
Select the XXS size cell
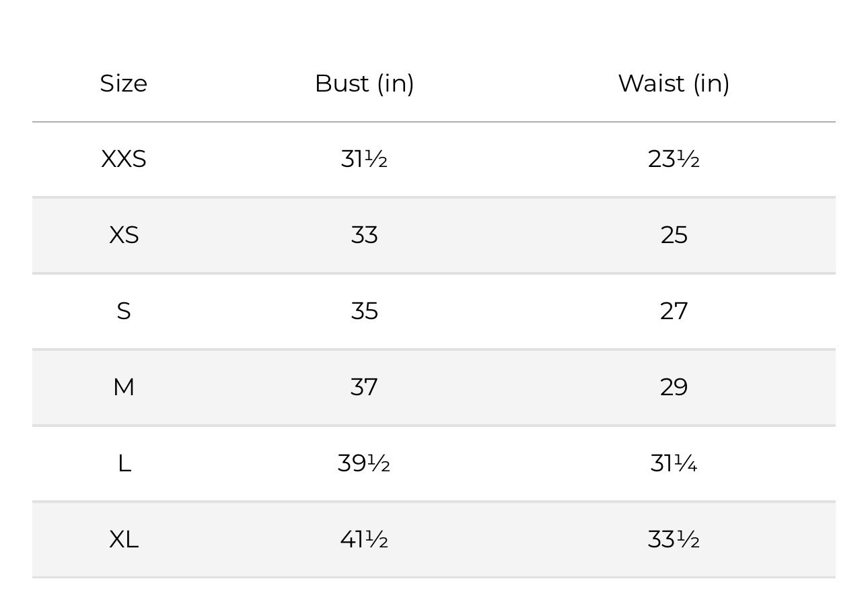[124, 160]
